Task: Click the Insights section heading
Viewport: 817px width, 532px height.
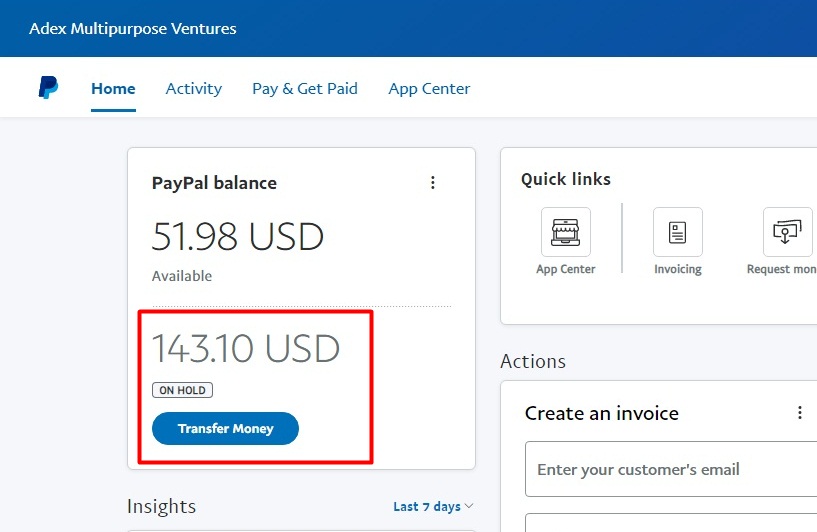Action: pyautogui.click(x=161, y=506)
